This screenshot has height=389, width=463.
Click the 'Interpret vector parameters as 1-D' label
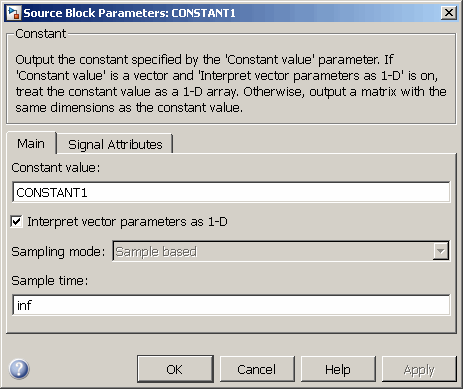coord(127,222)
